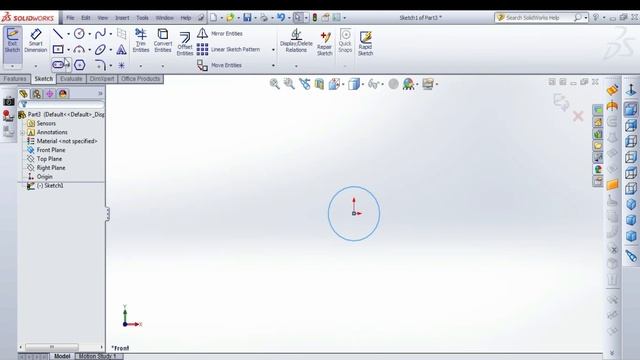Click the Zoom to Fit icon

tap(275, 84)
